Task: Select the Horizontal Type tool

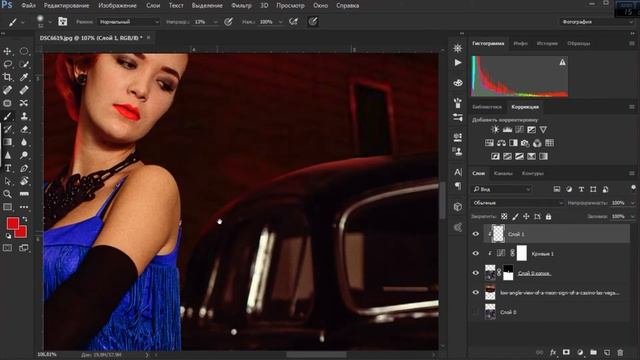Action: coord(7,168)
